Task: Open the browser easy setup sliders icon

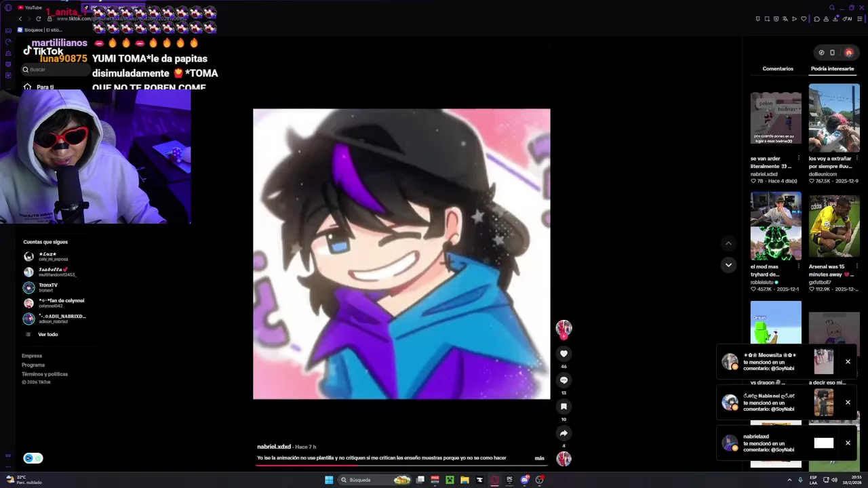Action: click(x=860, y=19)
